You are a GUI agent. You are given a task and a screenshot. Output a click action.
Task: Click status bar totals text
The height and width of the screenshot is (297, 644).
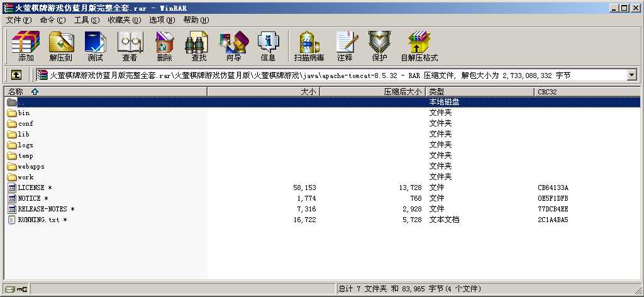[409, 289]
